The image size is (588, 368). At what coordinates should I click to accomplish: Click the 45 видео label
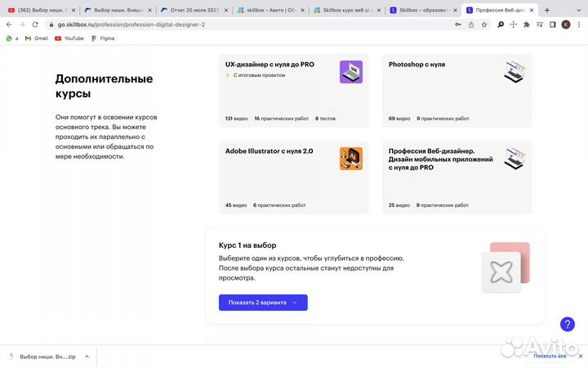coord(236,205)
